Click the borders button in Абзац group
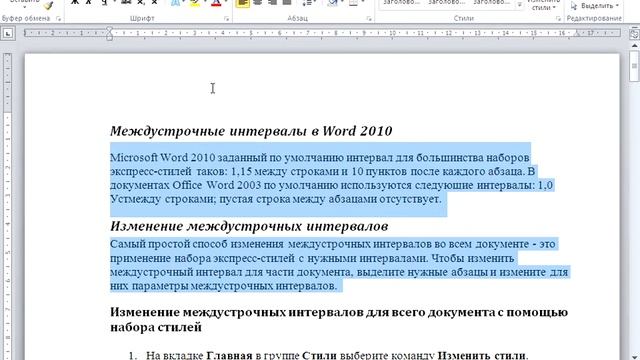The image size is (640, 360). click(x=353, y=3)
